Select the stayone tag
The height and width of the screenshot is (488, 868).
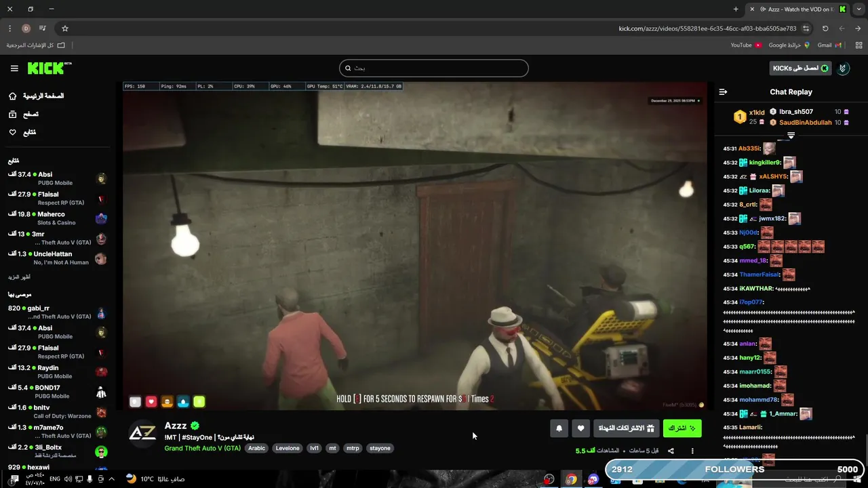click(x=380, y=448)
